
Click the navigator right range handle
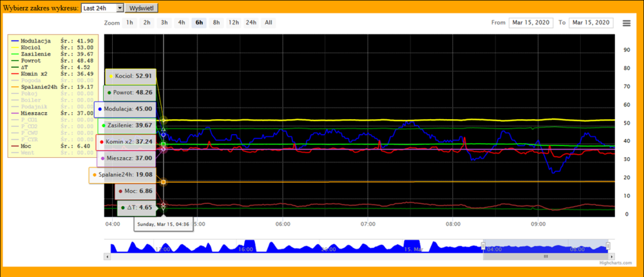[x=608, y=246]
